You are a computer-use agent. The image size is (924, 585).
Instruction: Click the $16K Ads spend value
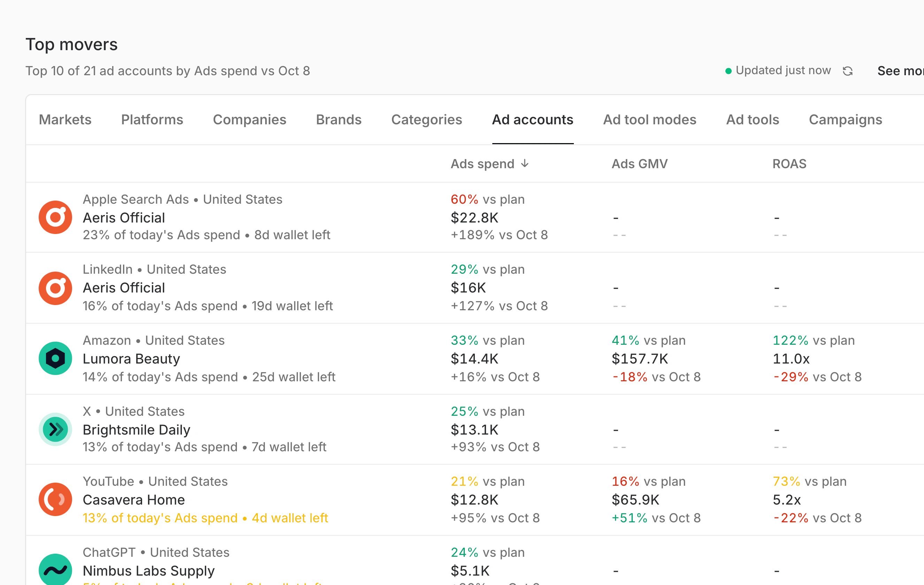(x=468, y=288)
